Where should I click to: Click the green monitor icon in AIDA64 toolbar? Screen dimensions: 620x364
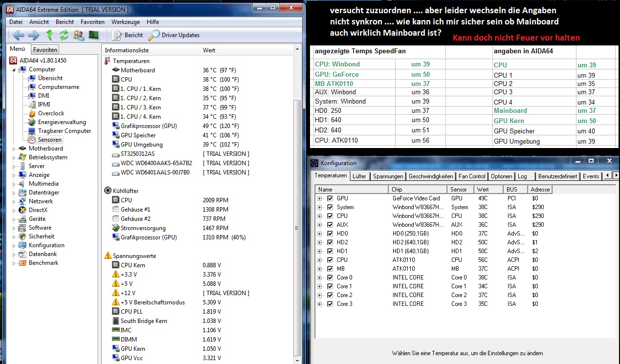(93, 35)
